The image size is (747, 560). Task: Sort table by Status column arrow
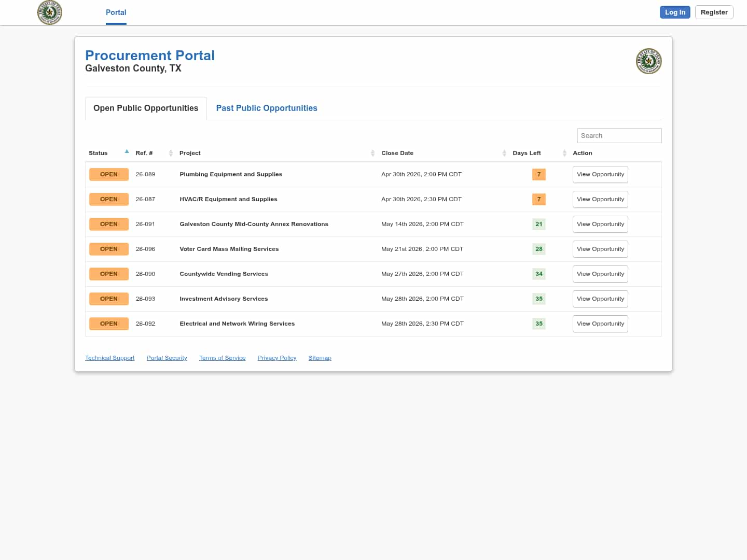[127, 152]
